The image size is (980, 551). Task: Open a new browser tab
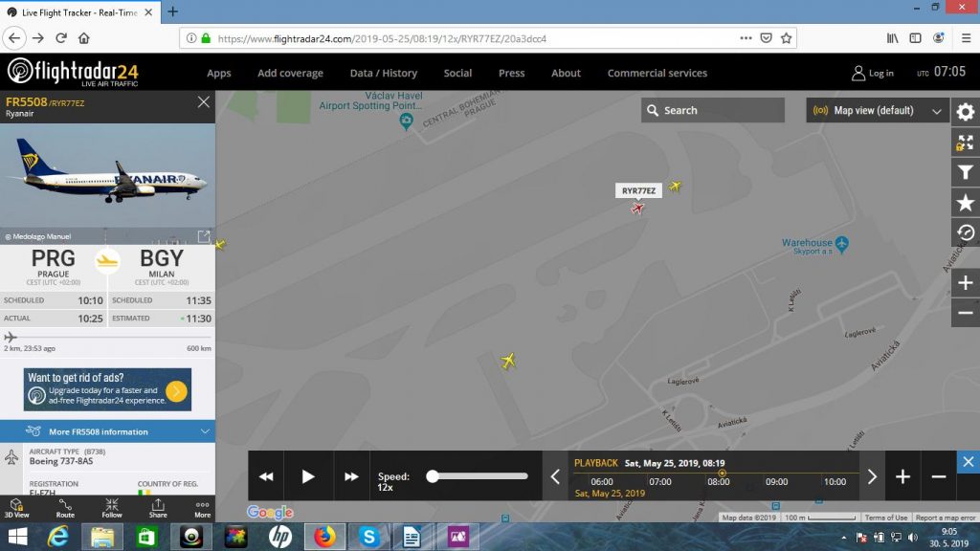click(172, 11)
